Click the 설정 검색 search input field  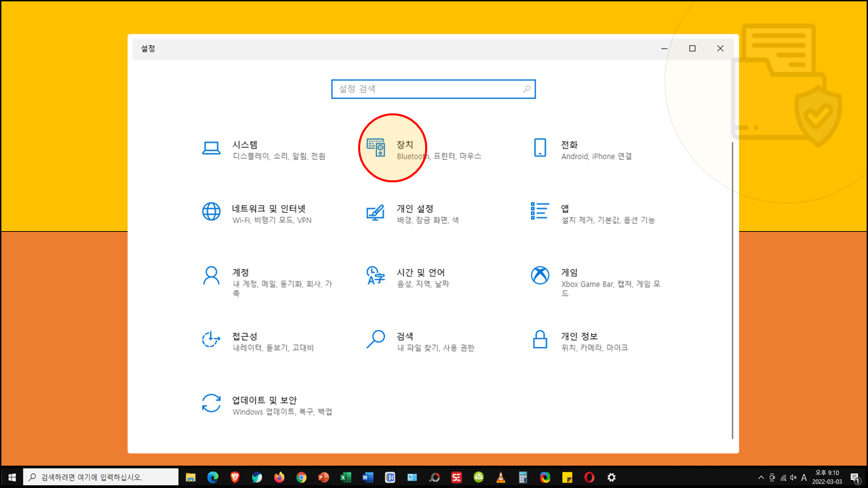point(433,89)
